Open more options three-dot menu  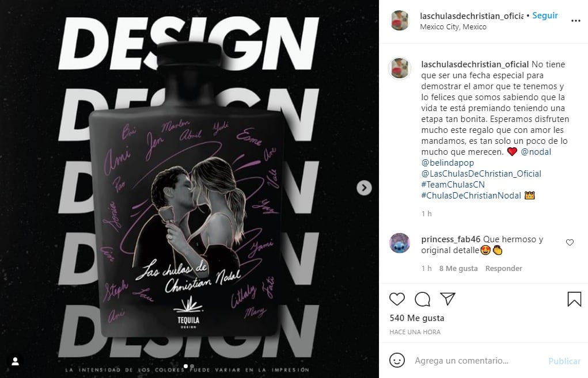pyautogui.click(x=576, y=21)
